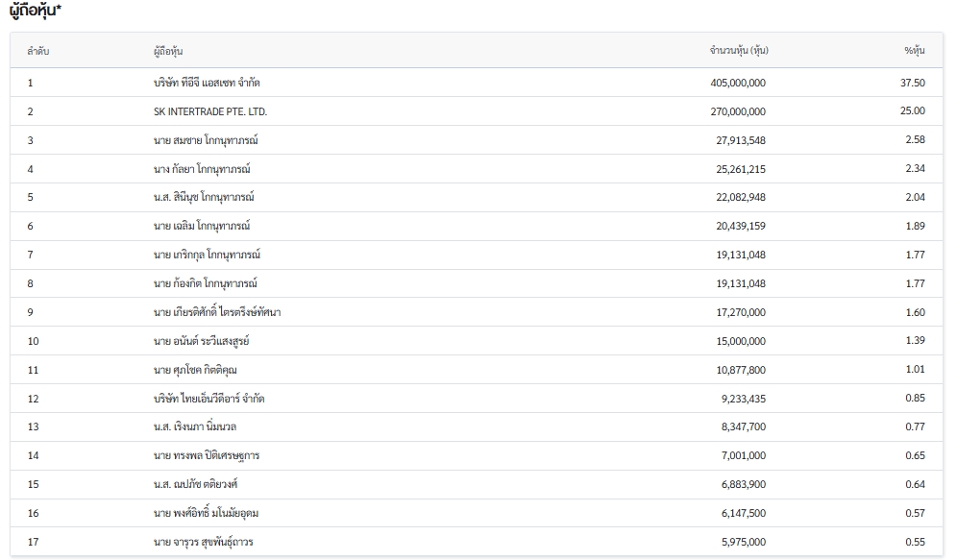The image size is (957, 560).
Task: Select the 1.89 percentage cell
Action: [x=915, y=226]
